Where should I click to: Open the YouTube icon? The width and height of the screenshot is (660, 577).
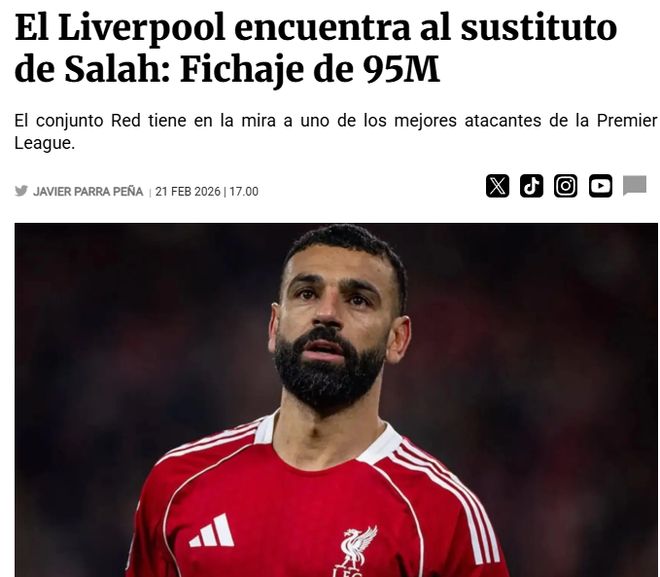click(x=600, y=186)
